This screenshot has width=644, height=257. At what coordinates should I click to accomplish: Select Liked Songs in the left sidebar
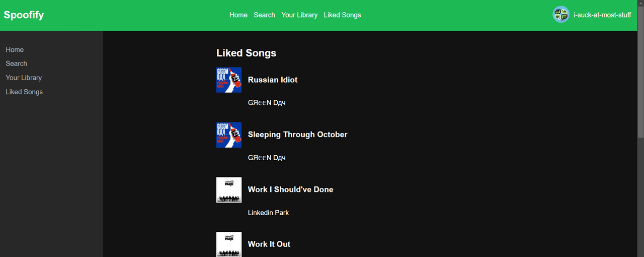24,92
